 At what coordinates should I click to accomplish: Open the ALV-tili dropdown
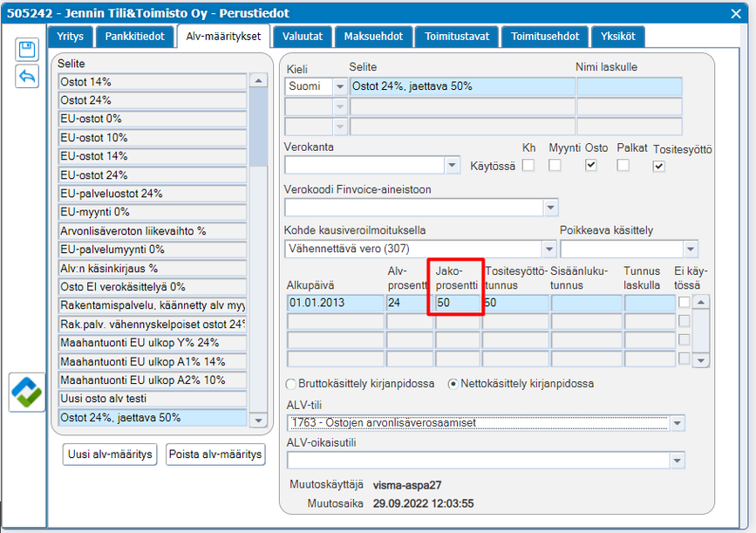pyautogui.click(x=678, y=424)
